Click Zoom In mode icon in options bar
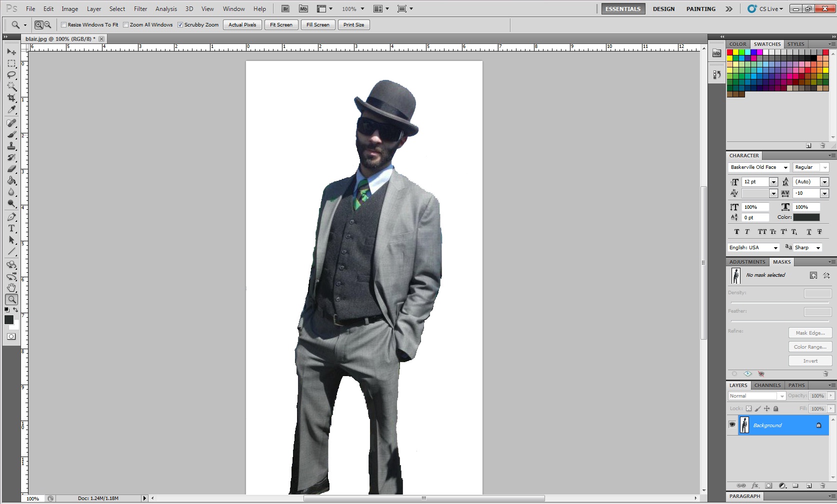837x504 pixels. point(38,24)
